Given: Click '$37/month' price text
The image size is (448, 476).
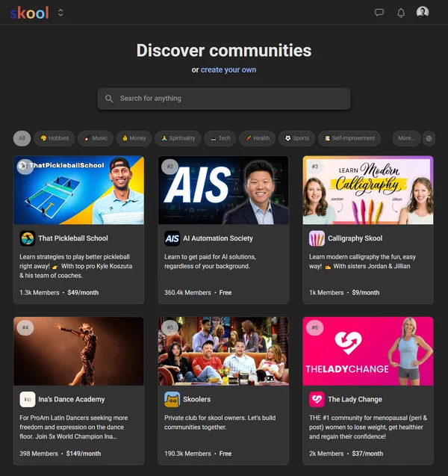Looking at the screenshot, I should [367, 454].
